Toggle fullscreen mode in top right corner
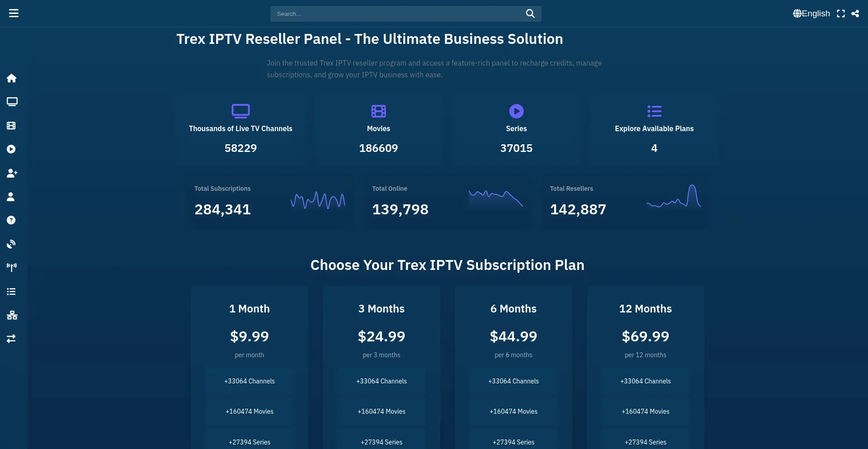Image resolution: width=868 pixels, height=449 pixels. point(841,14)
